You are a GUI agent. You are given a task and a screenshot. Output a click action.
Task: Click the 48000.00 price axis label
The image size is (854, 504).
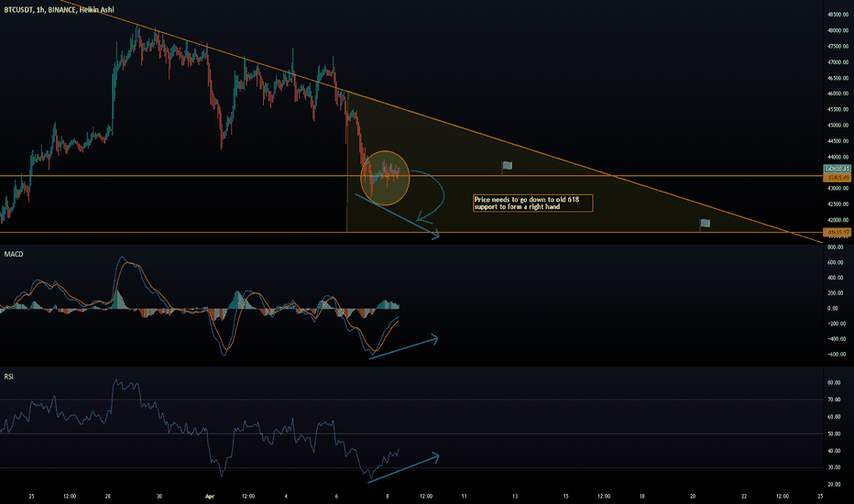point(838,30)
